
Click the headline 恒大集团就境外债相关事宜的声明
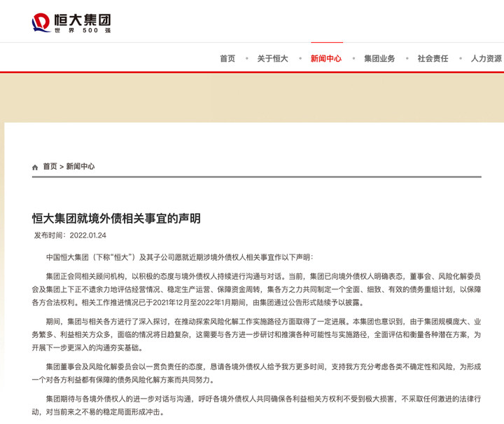116,219
